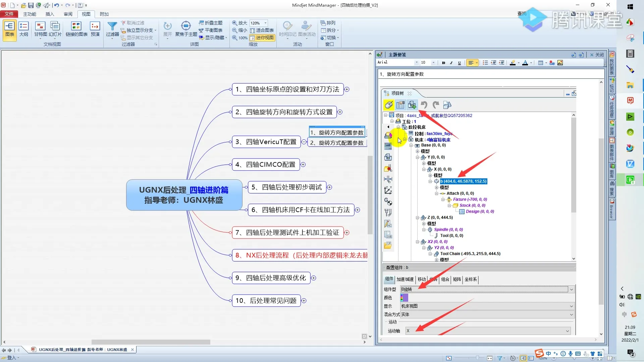
Task: Click the 关闭 button in notes panel
Action: pyautogui.click(x=597, y=55)
